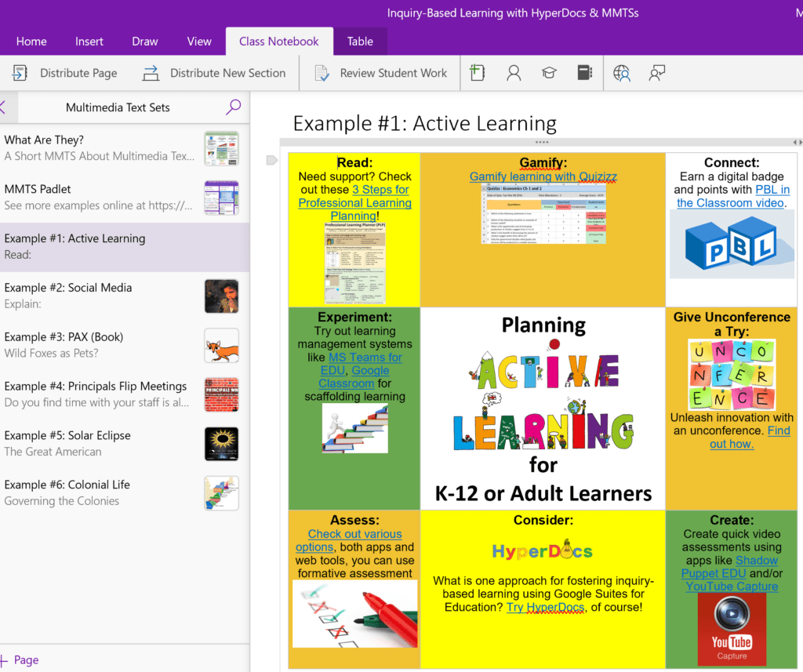Open the Google Classroom link
This screenshot has height=672, width=803.
point(354,377)
